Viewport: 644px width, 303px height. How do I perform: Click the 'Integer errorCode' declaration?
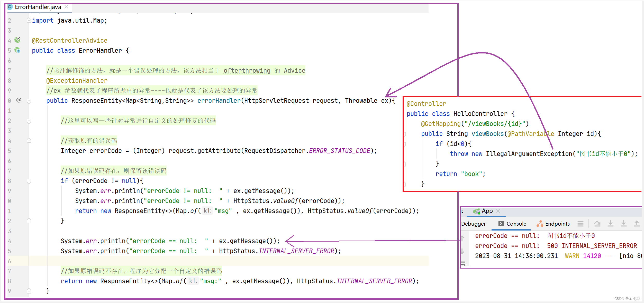pos(91,151)
